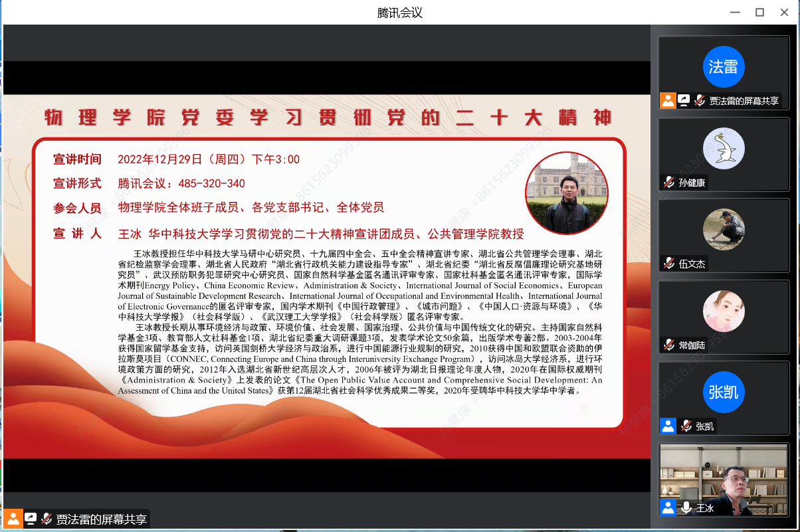Click orange host icon in 法雷 participant tile
Image resolution: width=800 pixels, height=532 pixels.
pos(668,101)
